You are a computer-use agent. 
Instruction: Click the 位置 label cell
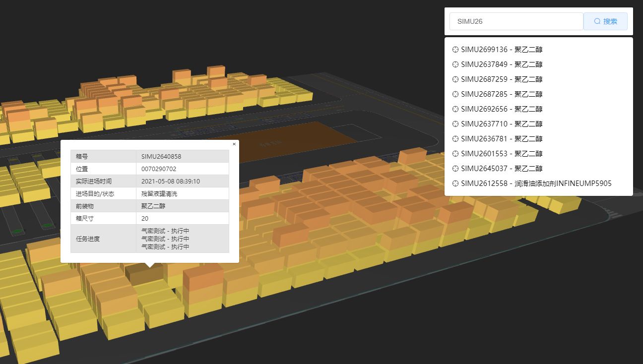[x=103, y=169]
